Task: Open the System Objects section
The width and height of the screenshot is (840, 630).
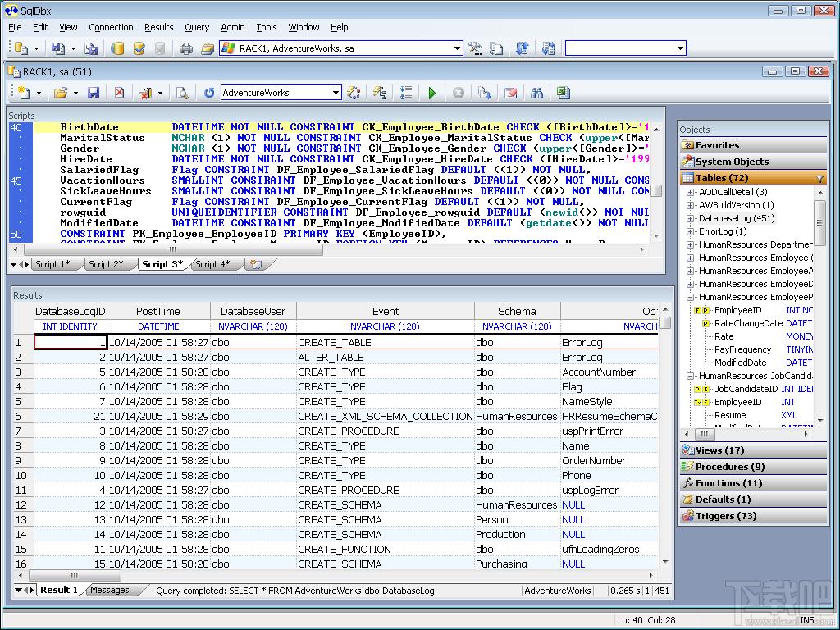Action: point(754,162)
